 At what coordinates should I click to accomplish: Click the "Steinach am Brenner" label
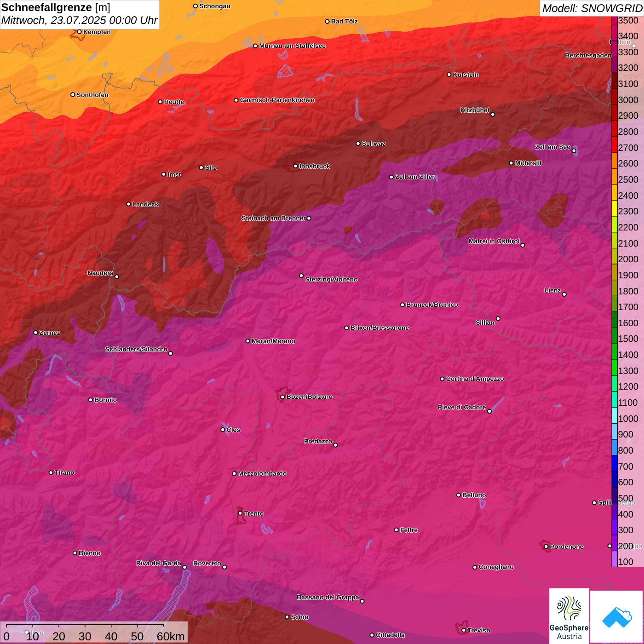[x=273, y=218]
